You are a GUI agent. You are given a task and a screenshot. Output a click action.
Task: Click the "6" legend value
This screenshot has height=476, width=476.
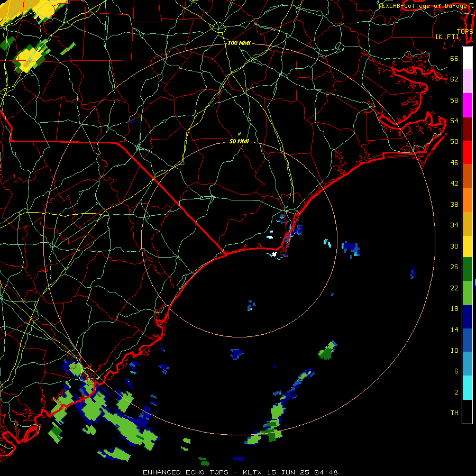click(x=456, y=371)
